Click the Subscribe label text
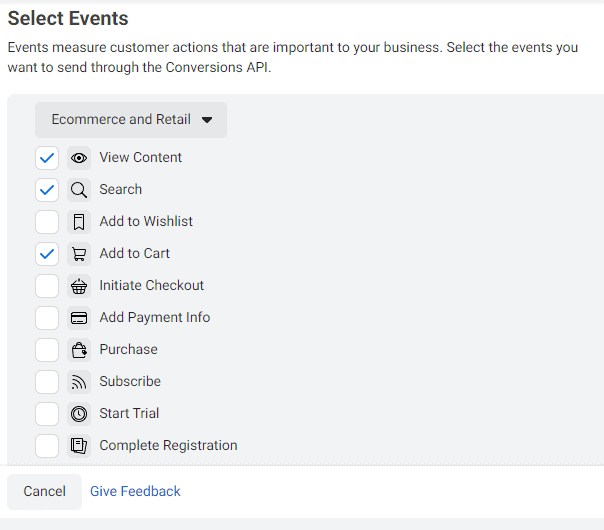 coord(130,381)
